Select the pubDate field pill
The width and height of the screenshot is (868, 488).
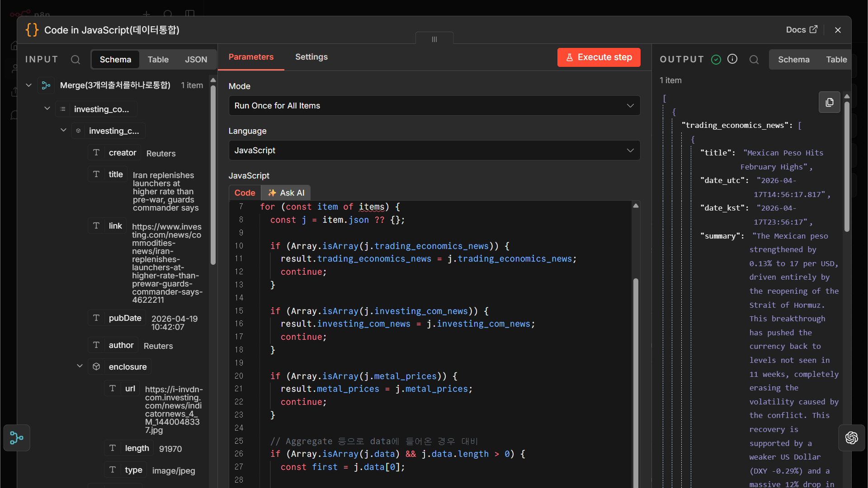coord(117,318)
